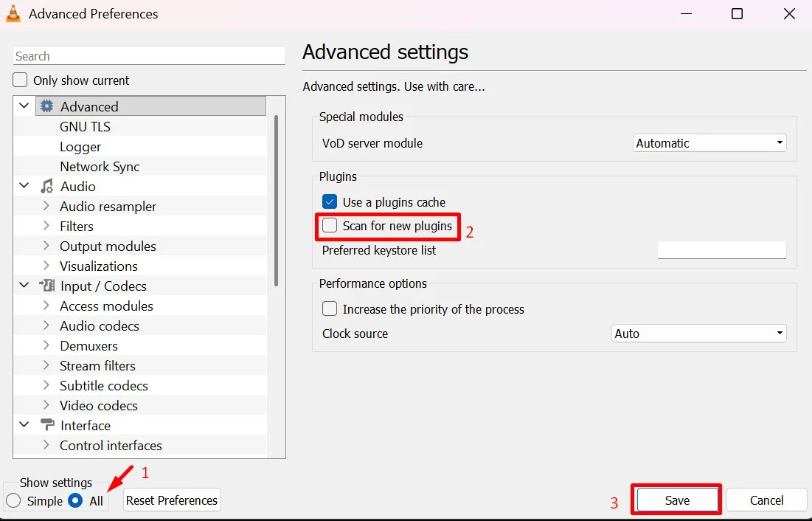This screenshot has height=521, width=812.
Task: Expand the Control interfaces node
Action: coord(46,445)
